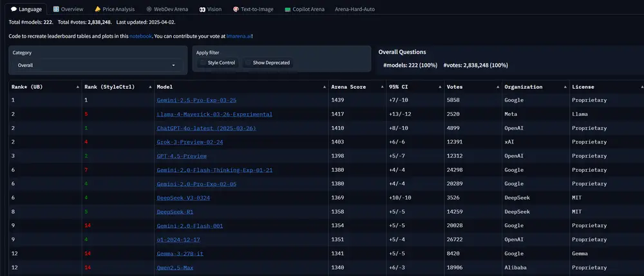Tick the Show Deprecated checkbox
644x276 pixels.
click(x=248, y=63)
